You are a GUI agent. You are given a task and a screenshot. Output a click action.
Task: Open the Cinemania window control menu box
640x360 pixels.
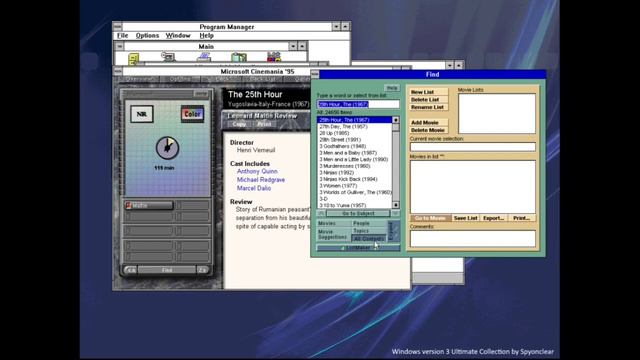(x=118, y=71)
